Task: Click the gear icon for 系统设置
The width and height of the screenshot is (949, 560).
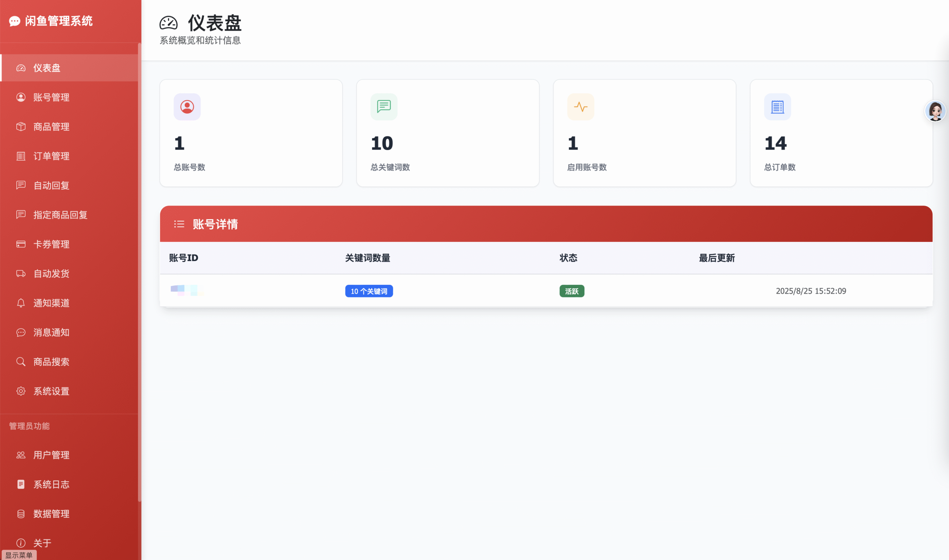Action: point(21,391)
